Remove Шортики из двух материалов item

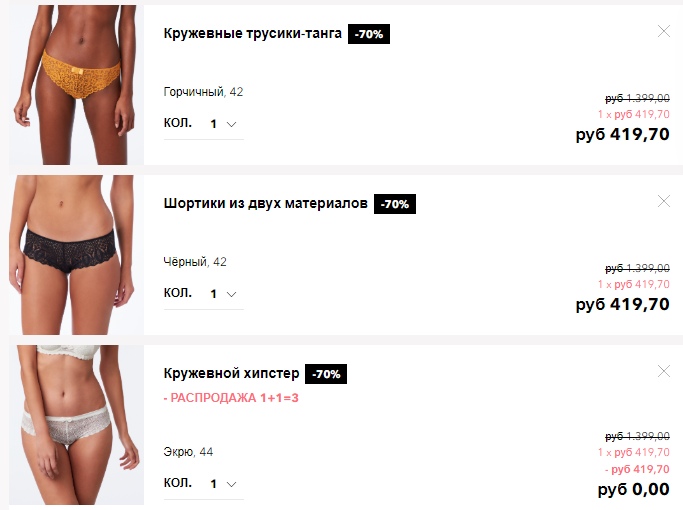663,201
